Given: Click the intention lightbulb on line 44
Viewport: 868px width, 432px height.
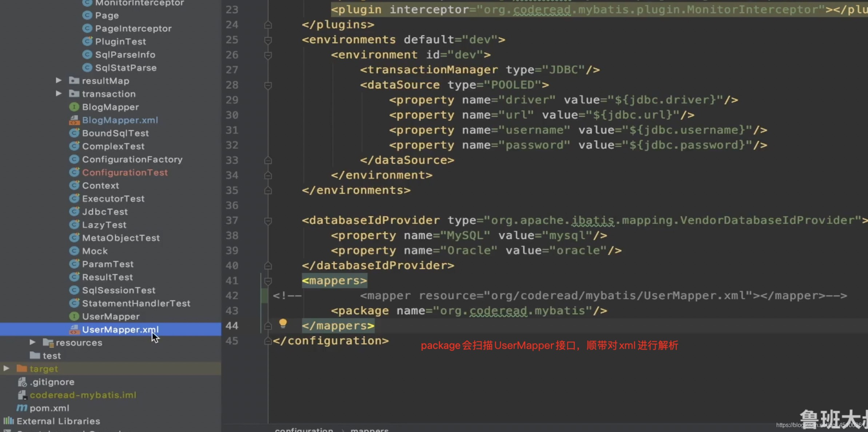Looking at the screenshot, I should (283, 324).
